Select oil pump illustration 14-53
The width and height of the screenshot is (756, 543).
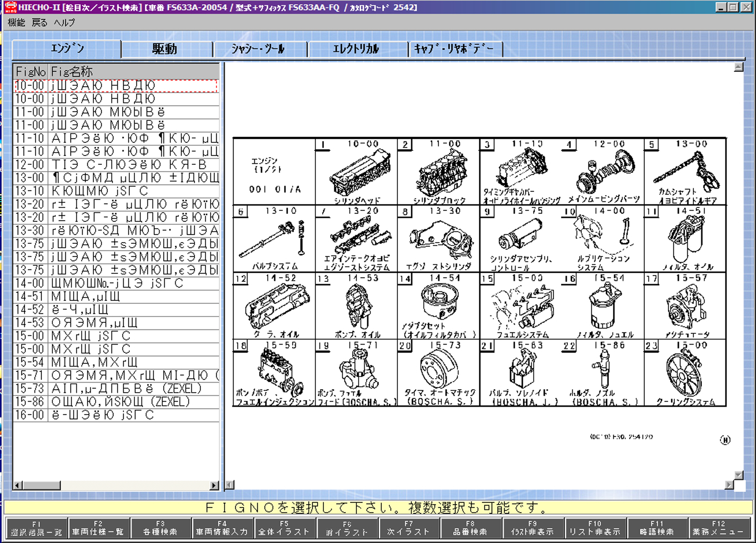[x=358, y=307]
